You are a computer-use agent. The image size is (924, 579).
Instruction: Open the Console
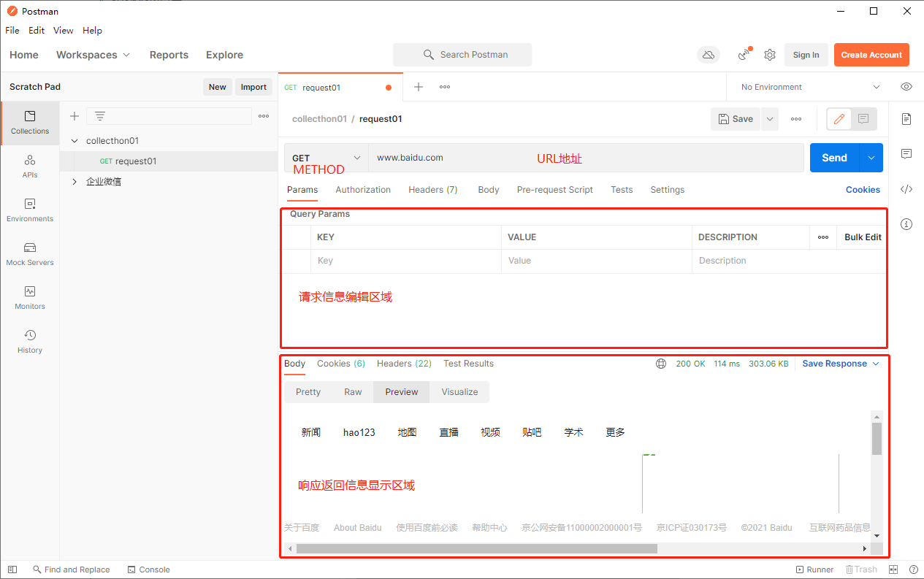pos(149,570)
